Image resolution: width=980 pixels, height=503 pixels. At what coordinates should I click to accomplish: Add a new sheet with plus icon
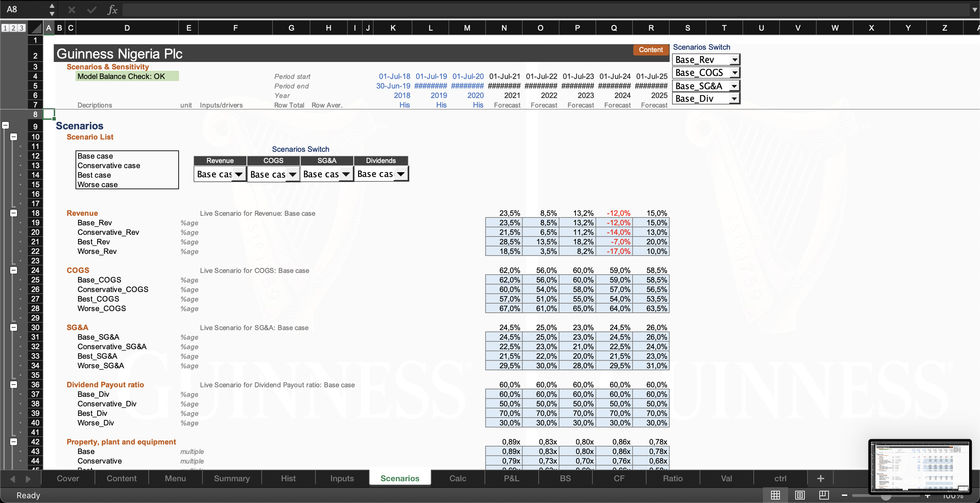tap(821, 478)
